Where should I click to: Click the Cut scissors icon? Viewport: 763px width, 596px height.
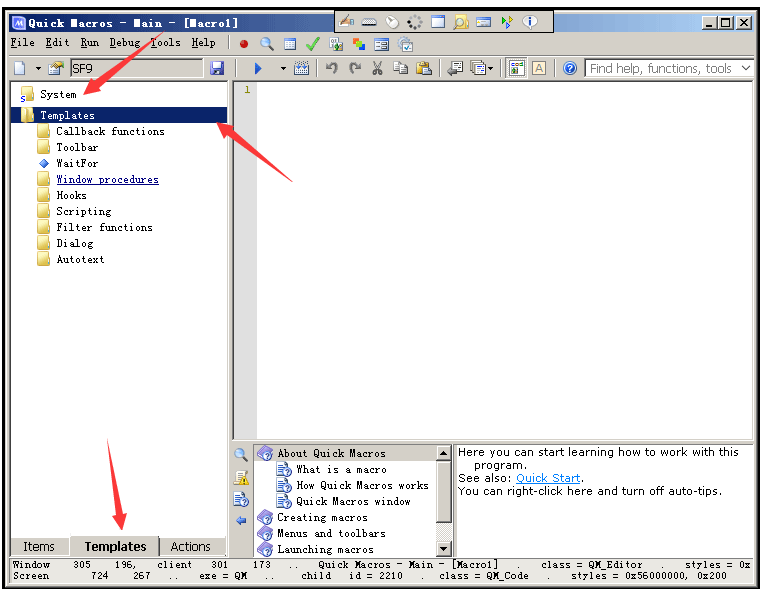[x=377, y=68]
